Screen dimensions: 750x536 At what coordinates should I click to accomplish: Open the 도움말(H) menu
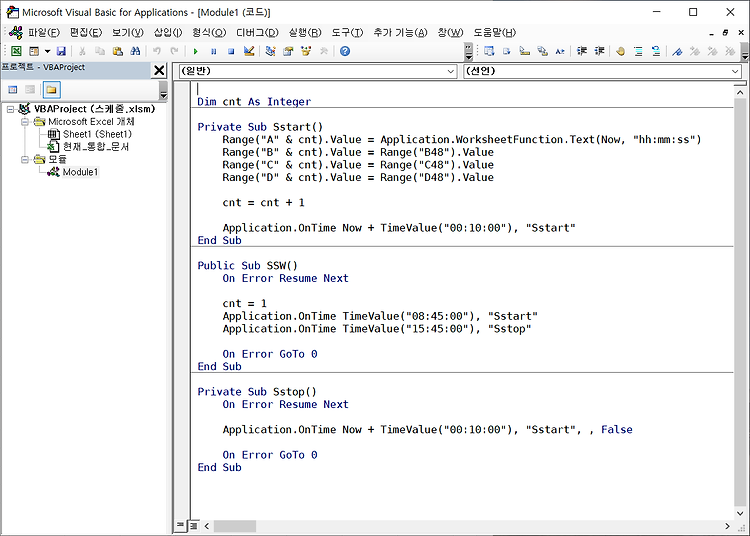495,33
